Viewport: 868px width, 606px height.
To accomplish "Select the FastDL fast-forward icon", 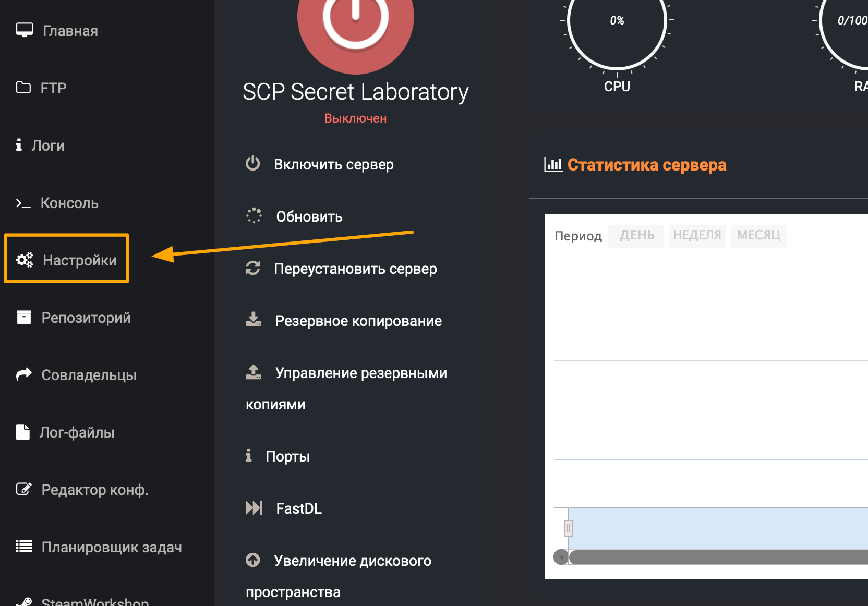I will (x=254, y=507).
